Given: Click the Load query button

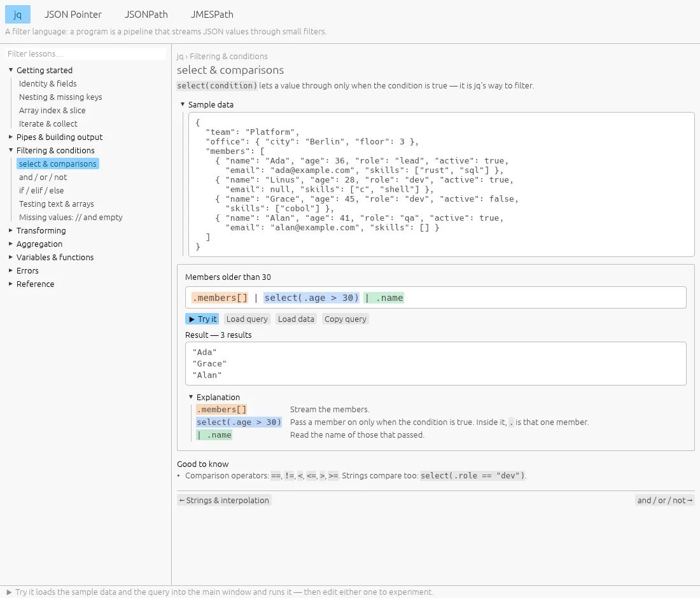Looking at the screenshot, I should click(x=247, y=319).
